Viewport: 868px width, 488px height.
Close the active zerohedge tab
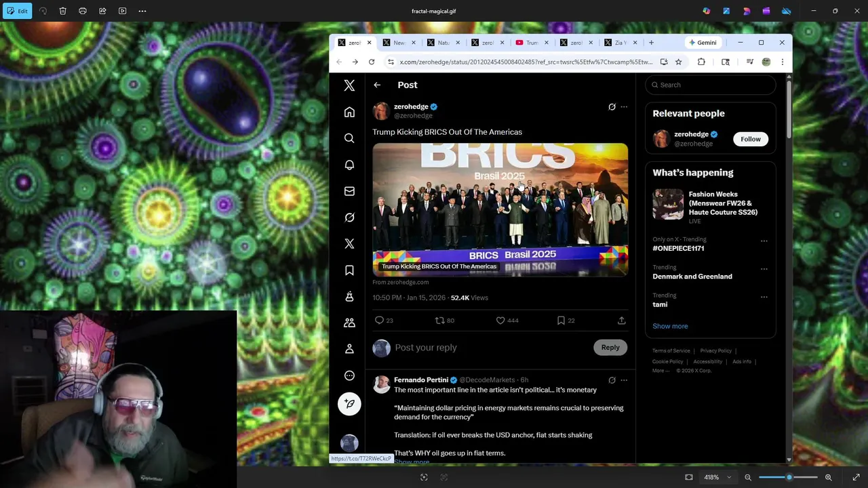pos(369,43)
